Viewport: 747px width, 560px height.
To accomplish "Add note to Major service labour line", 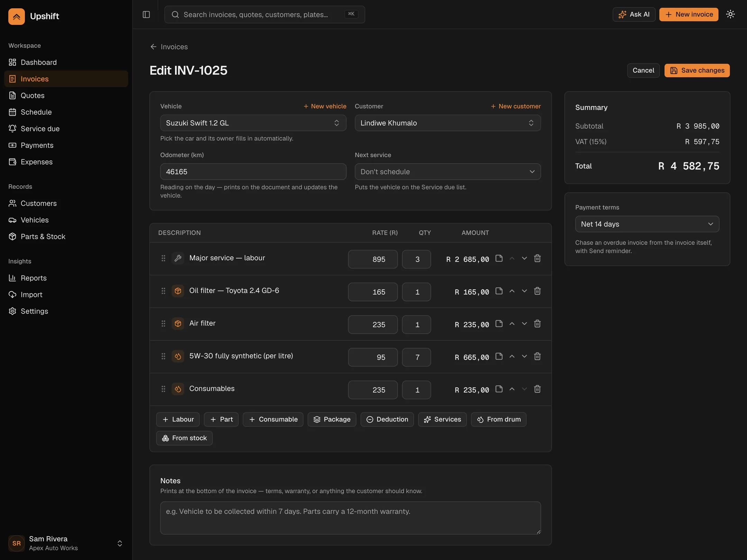I will 499,259.
